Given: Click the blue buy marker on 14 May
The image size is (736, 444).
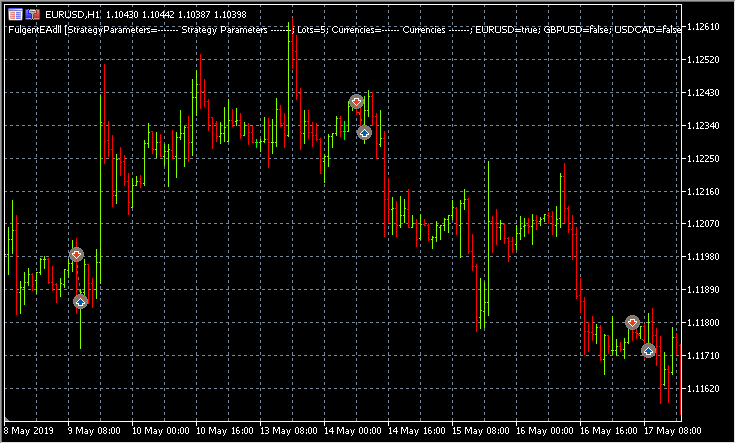Looking at the screenshot, I should 364,132.
